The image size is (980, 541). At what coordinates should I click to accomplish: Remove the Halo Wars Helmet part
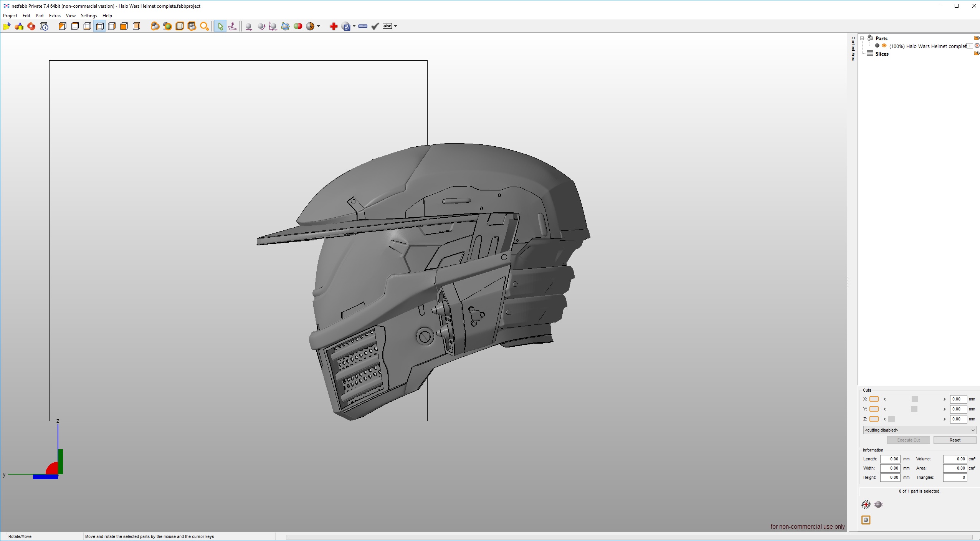point(977,46)
